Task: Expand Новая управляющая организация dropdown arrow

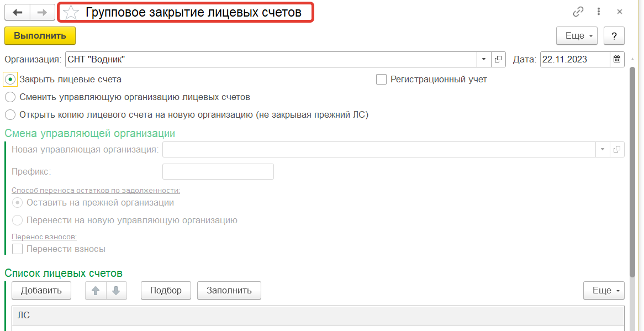Action: pos(603,150)
